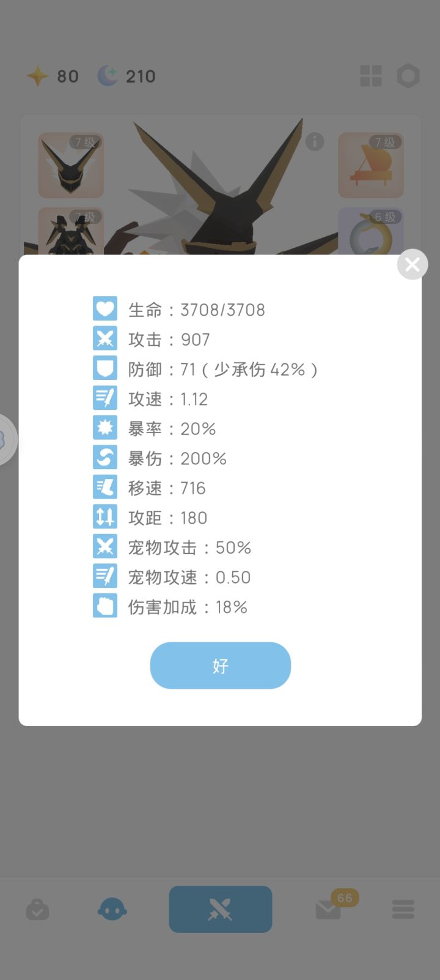Open the hexagon settings icon
This screenshot has width=440, height=980.
408,76
